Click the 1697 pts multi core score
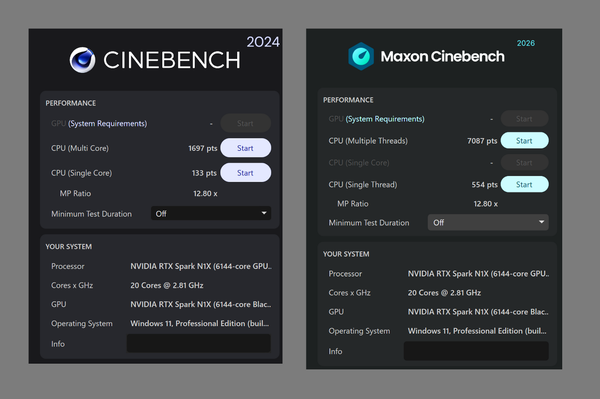Viewport: 600px width, 399px height. (202, 148)
